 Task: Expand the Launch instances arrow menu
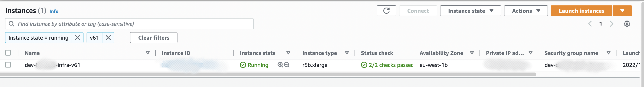pos(622,11)
